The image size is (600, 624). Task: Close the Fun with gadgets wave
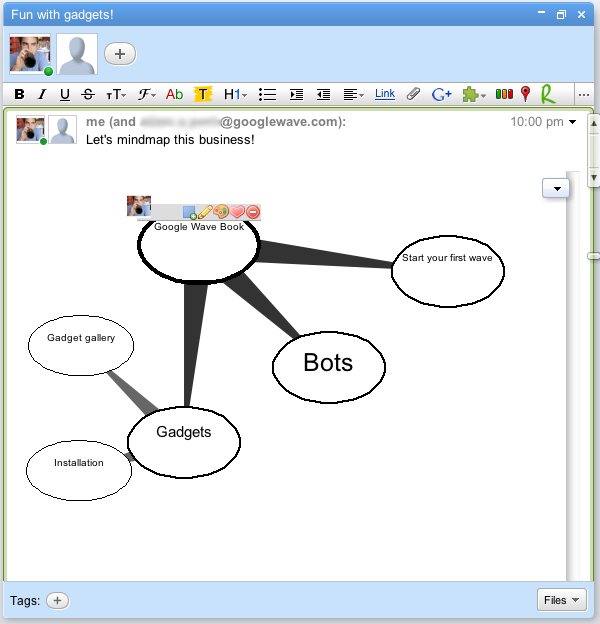(581, 15)
